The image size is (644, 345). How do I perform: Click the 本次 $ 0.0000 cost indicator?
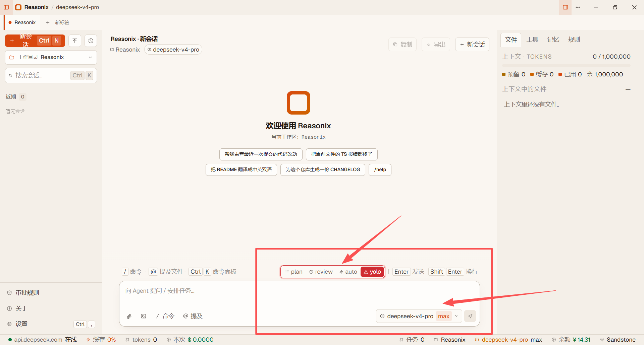(190, 340)
